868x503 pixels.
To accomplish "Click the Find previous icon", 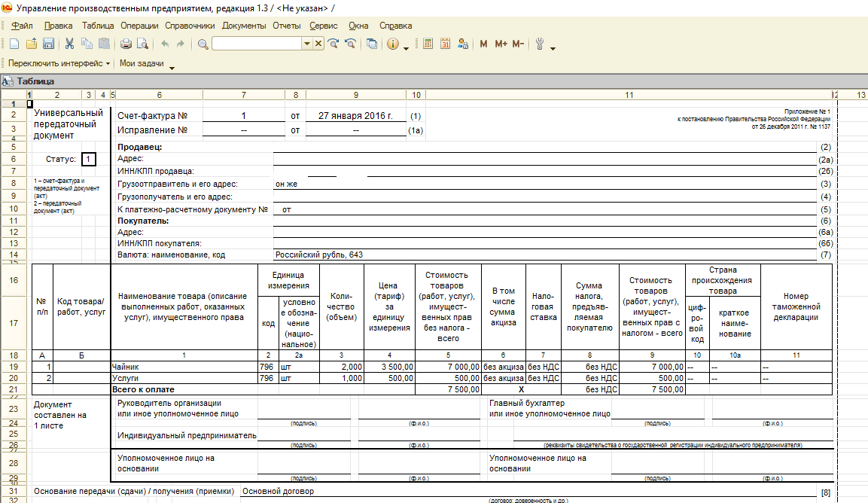I will [x=350, y=44].
